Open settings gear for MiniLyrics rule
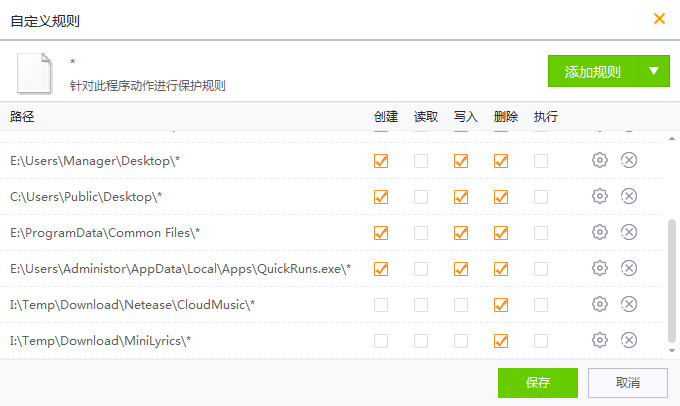 (600, 340)
